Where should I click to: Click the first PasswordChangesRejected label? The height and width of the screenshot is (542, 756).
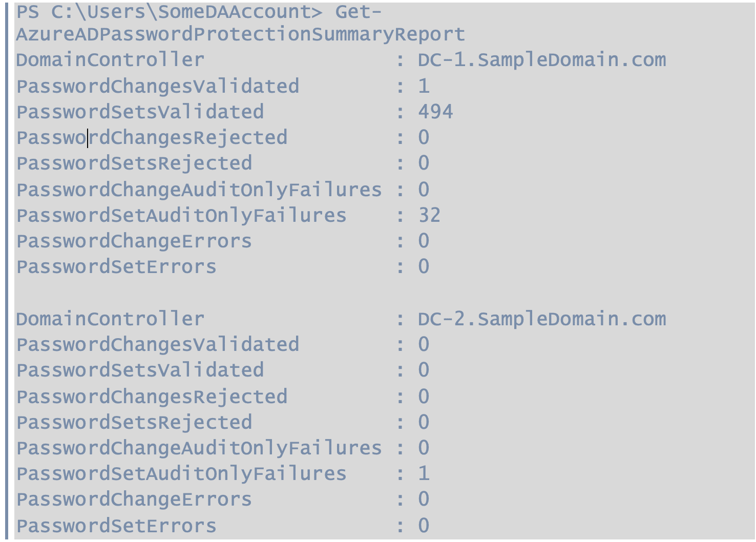152,138
